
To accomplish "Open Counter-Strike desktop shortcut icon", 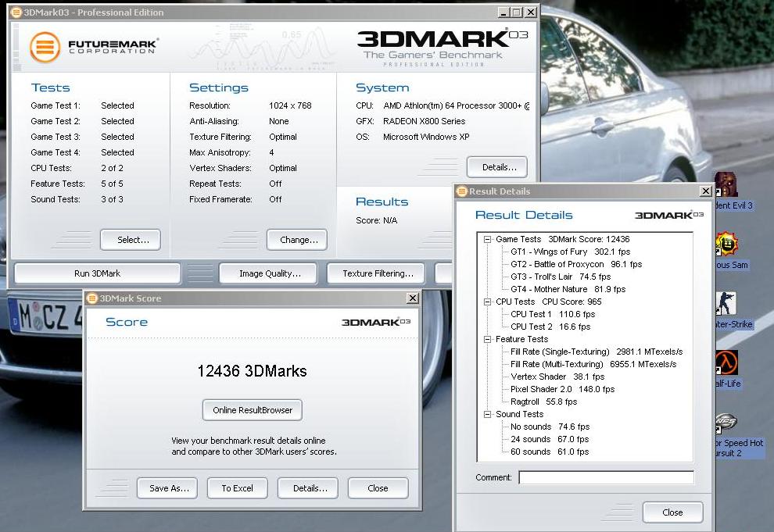I will tap(726, 303).
